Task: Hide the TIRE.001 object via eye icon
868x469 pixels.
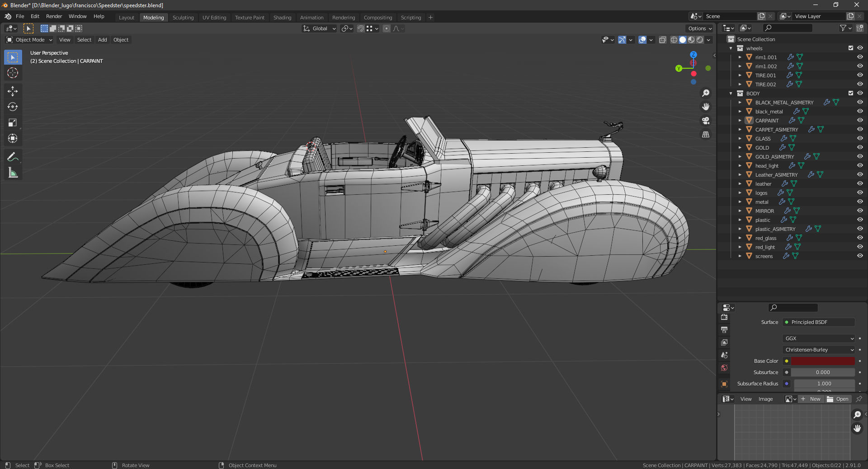Action: (860, 75)
